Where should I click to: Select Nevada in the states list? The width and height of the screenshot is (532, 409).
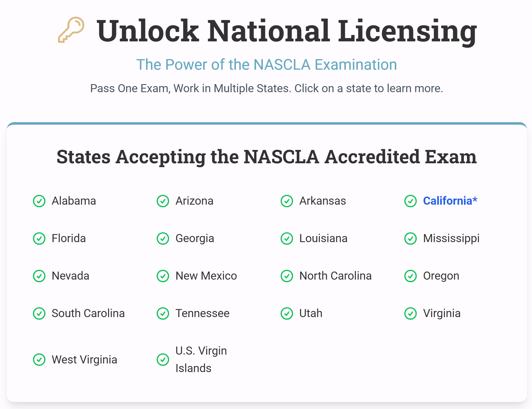pyautogui.click(x=70, y=276)
